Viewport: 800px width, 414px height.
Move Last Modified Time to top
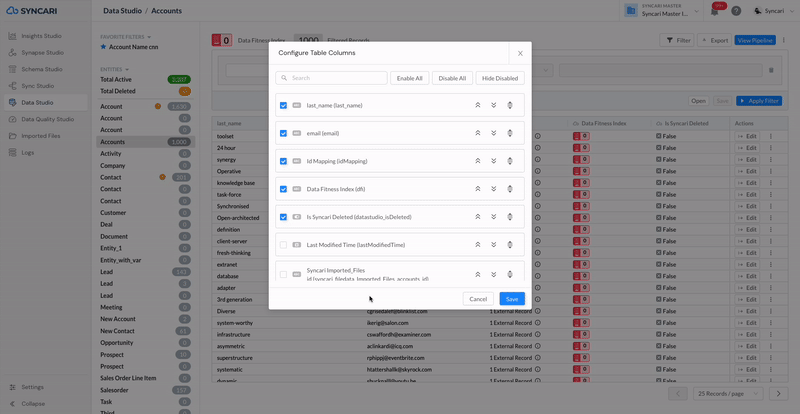pos(478,245)
